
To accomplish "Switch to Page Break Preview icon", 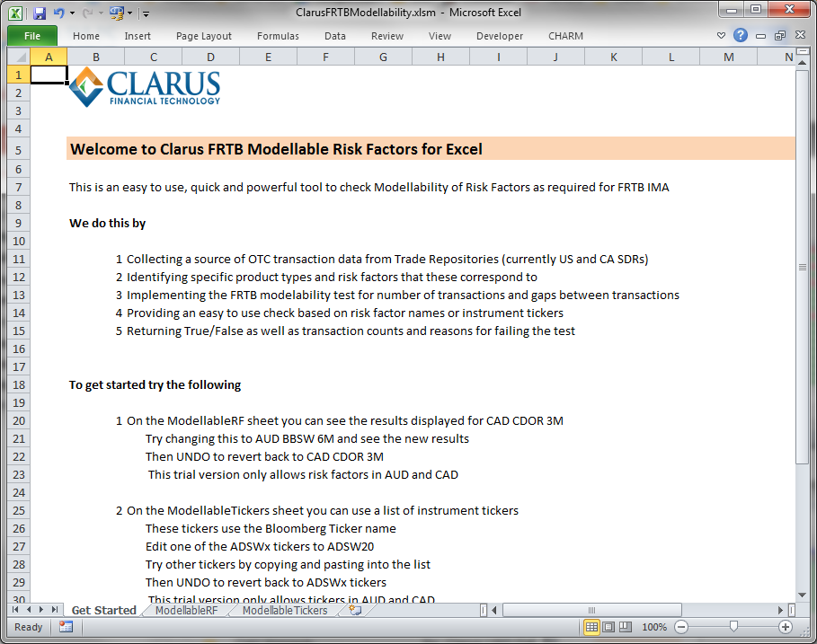I will 626,627.
